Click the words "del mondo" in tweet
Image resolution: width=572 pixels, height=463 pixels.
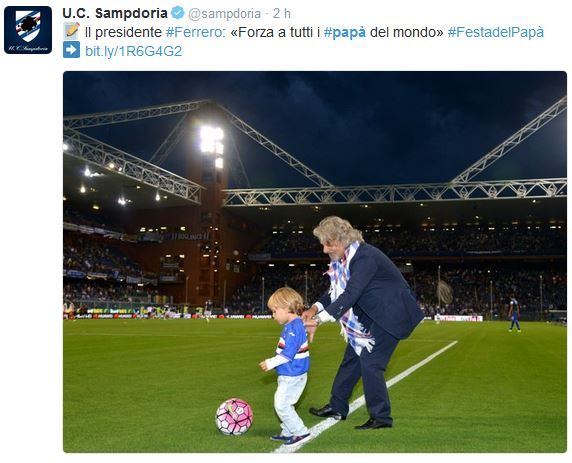click(406, 32)
